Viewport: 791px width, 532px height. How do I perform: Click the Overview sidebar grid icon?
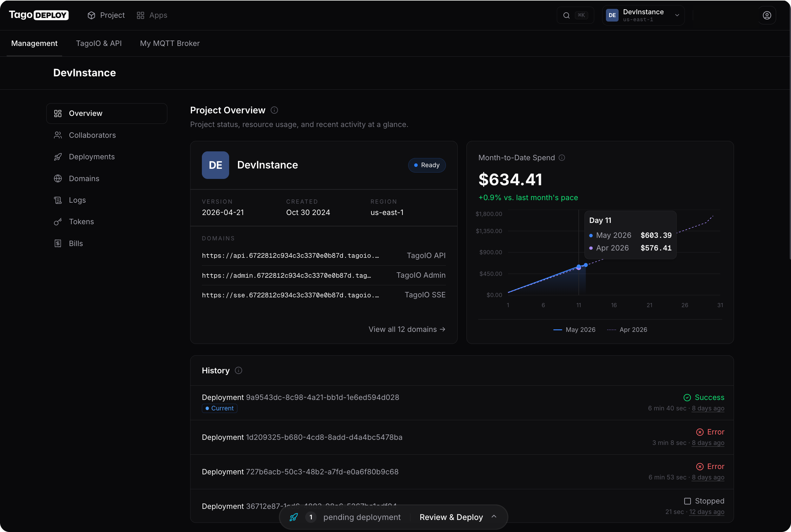(58, 113)
